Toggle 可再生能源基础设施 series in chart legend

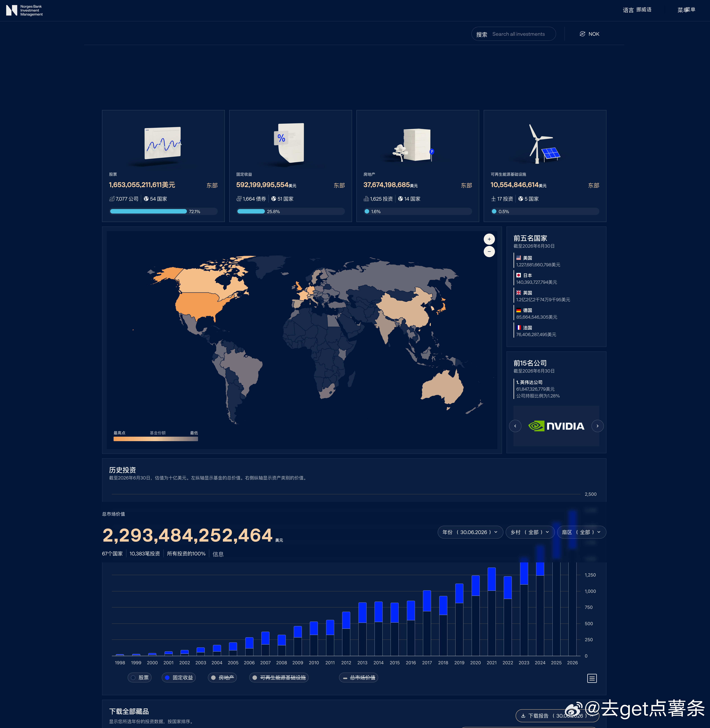[279, 678]
